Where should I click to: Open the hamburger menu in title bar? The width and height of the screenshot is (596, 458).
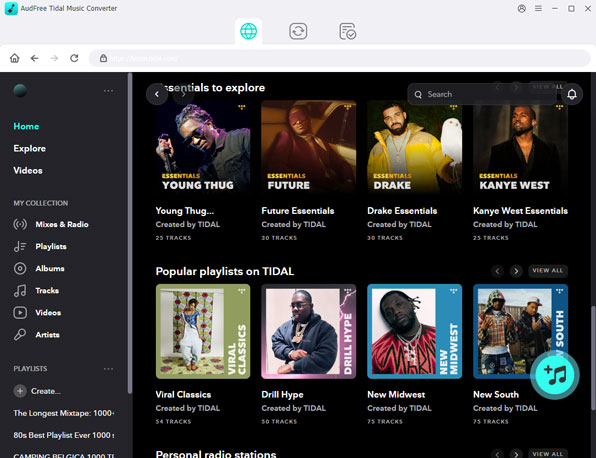[x=538, y=8]
